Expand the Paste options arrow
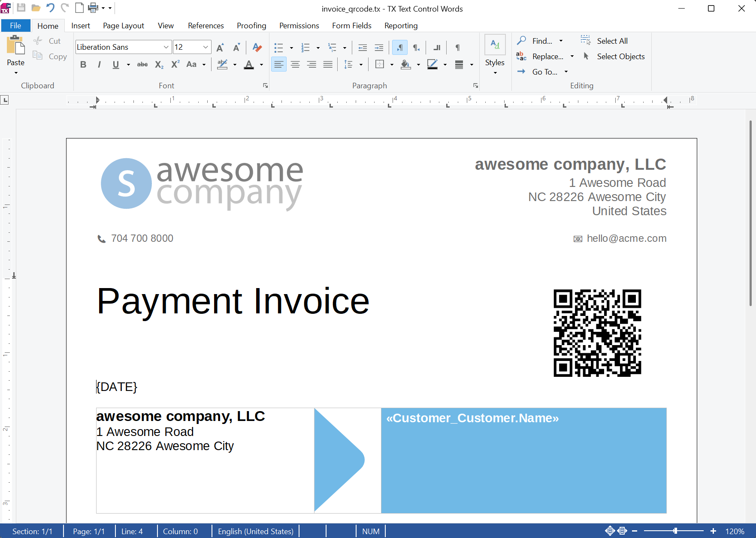Viewport: 756px width, 538px height. (16, 72)
